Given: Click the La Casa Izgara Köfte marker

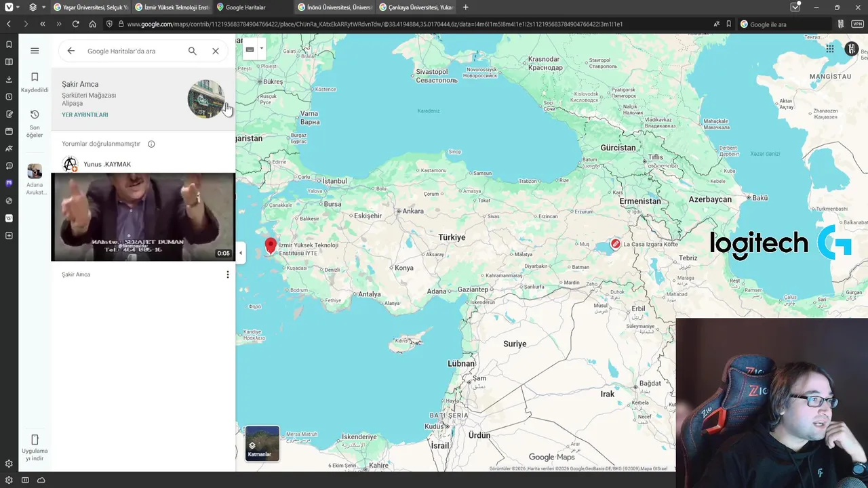Looking at the screenshot, I should tap(615, 244).
